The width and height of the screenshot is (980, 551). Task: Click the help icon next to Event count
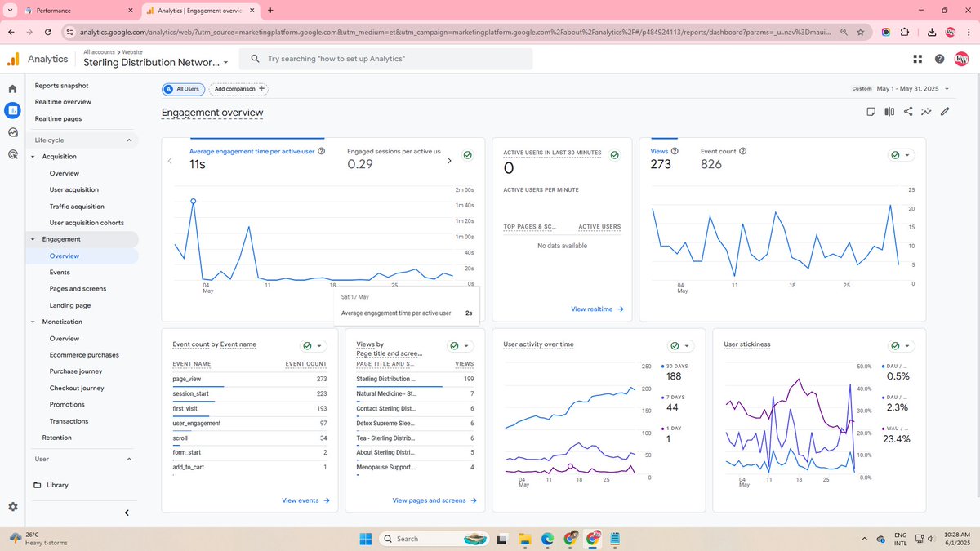click(x=742, y=151)
